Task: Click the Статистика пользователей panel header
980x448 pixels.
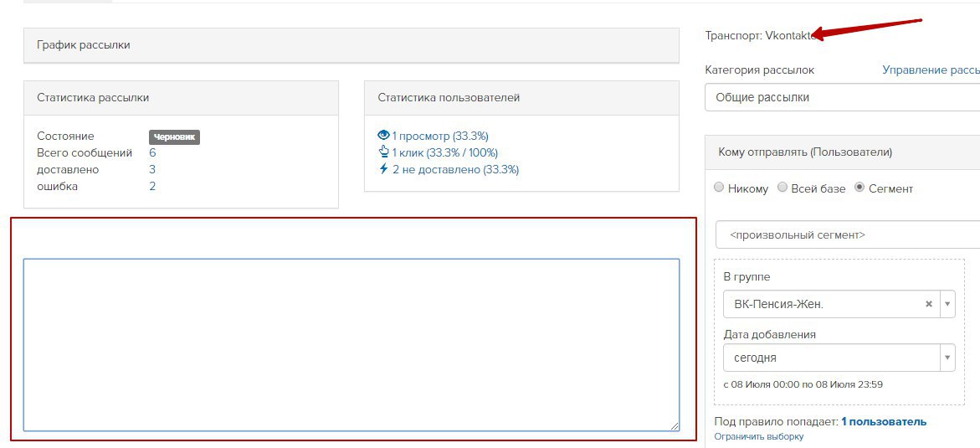Action: click(x=521, y=98)
